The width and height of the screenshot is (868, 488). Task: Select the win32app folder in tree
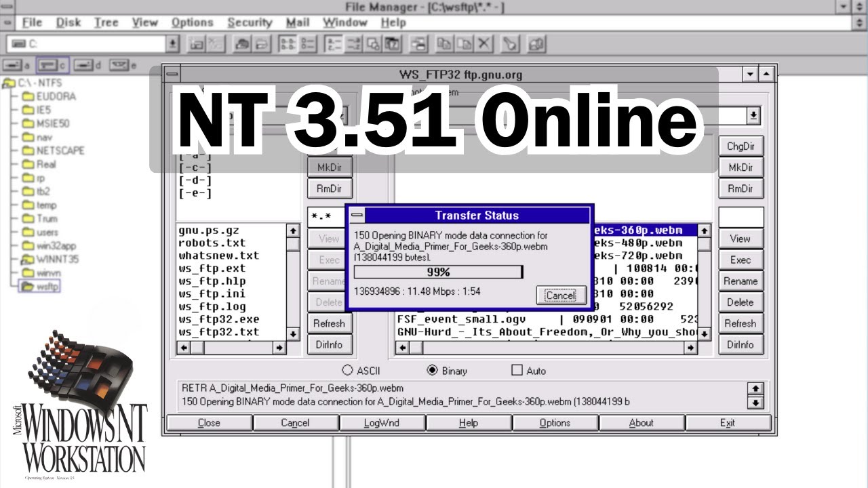(x=49, y=245)
